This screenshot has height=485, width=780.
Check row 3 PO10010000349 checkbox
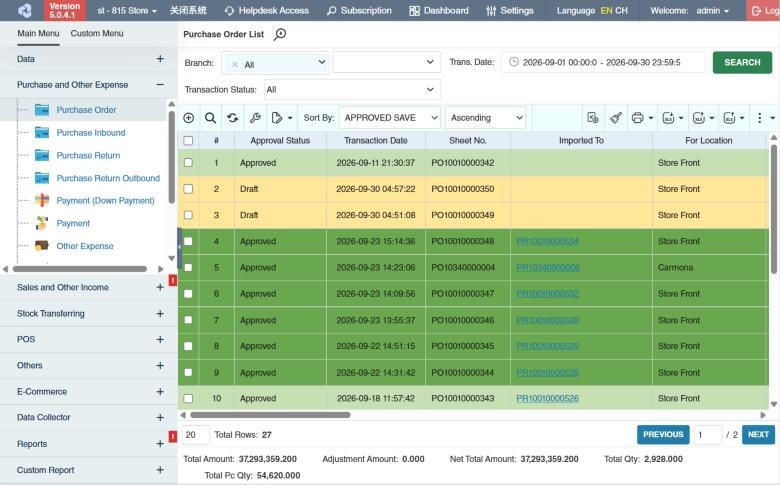(x=188, y=215)
